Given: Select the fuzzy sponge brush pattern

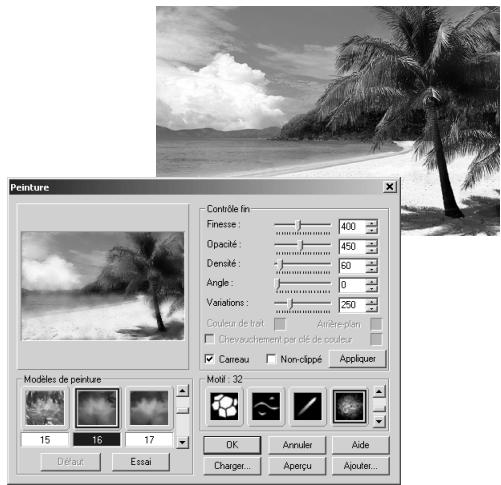Looking at the screenshot, I should pos(349,406).
